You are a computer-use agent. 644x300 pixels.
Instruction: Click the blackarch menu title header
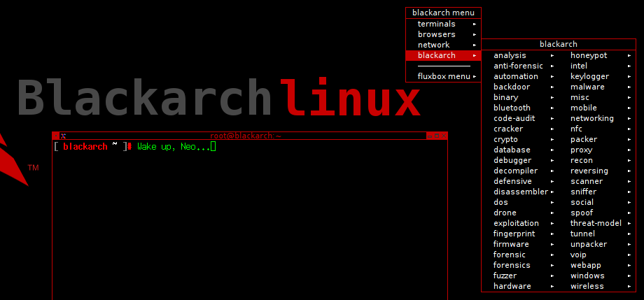[443, 13]
